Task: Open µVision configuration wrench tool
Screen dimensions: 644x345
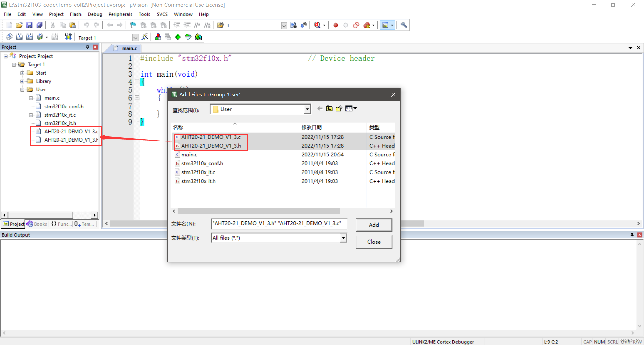Action: [404, 25]
